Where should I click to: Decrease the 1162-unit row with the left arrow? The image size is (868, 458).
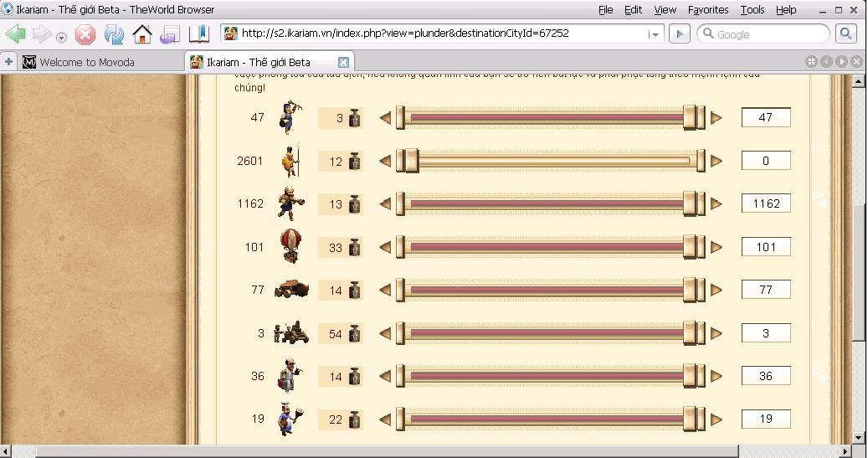385,203
